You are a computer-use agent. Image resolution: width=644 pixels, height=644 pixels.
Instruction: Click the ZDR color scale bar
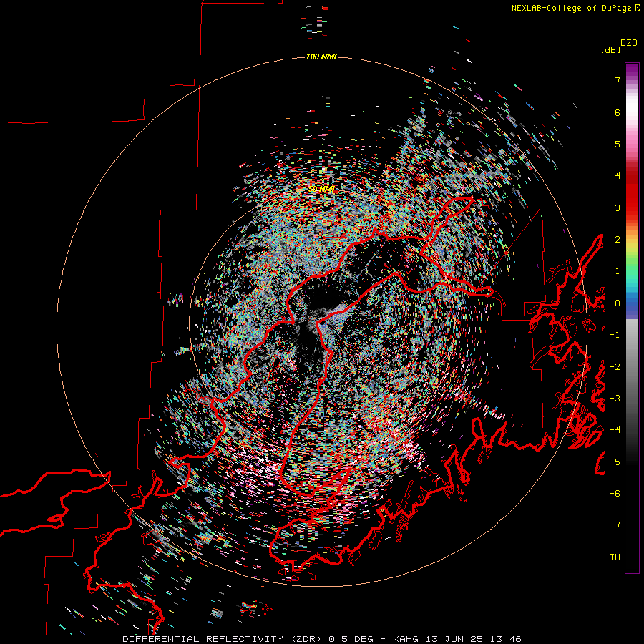632,318
